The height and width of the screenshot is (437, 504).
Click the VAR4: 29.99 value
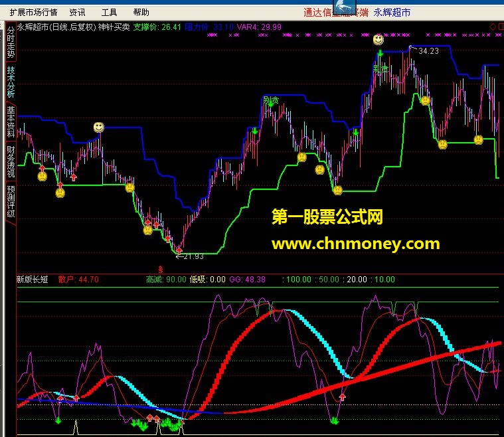[259, 27]
